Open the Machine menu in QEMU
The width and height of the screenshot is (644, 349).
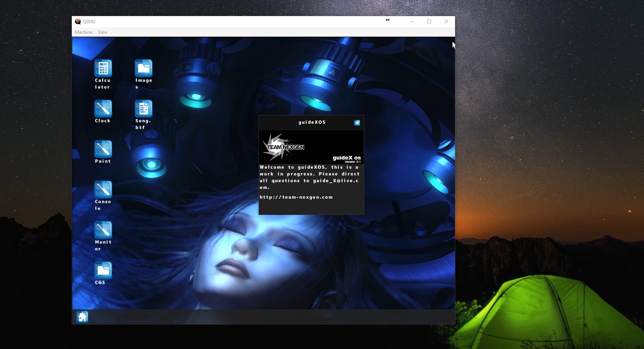coord(83,32)
